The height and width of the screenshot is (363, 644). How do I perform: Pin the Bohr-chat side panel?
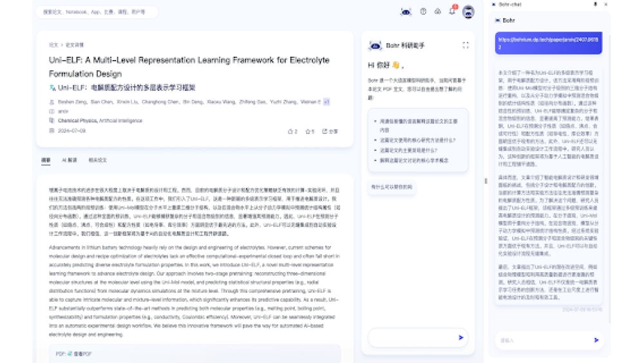click(595, 4)
